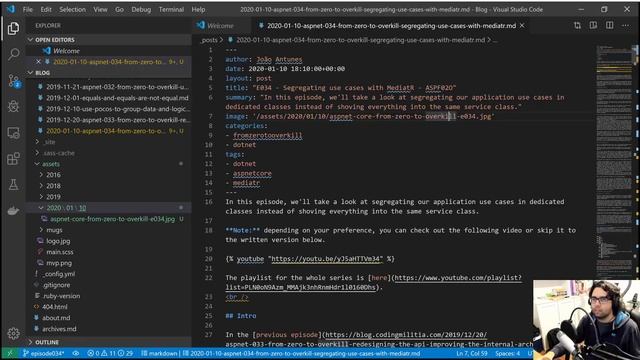Click the VS Code logo in the title bar
The height and width of the screenshot is (360, 640).
11,9
